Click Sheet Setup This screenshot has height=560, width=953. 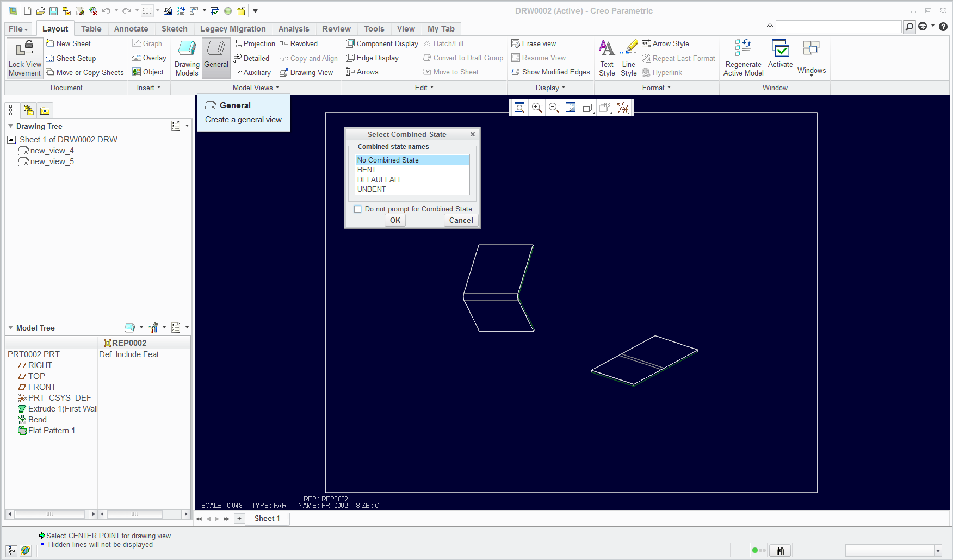click(x=71, y=58)
